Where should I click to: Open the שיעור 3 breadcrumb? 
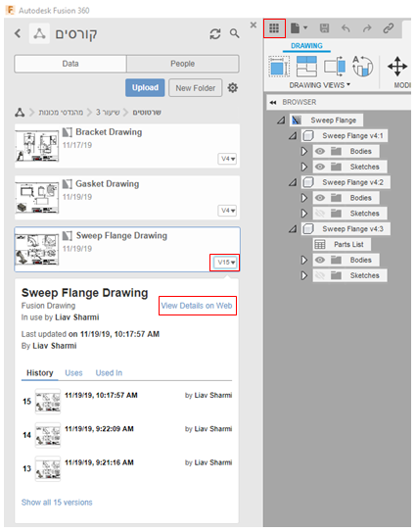coord(108,113)
